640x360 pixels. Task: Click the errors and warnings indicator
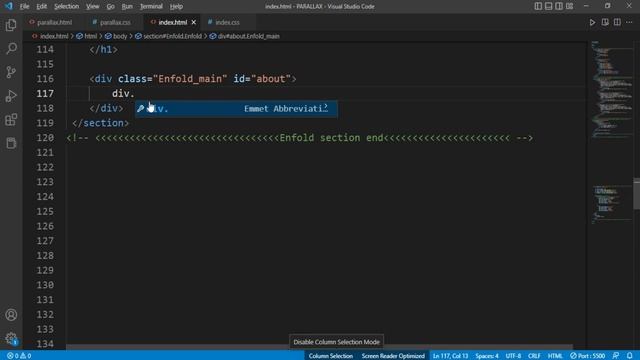[x=19, y=356]
